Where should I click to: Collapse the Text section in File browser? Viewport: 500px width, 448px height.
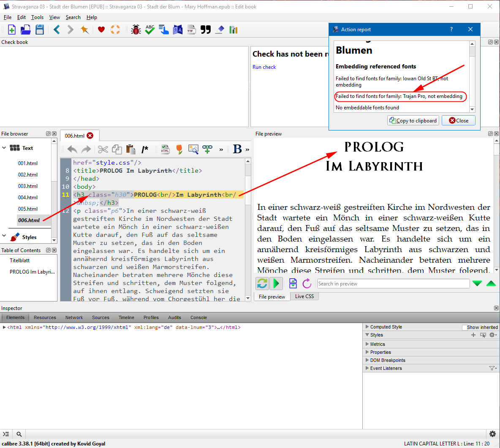tap(4, 148)
